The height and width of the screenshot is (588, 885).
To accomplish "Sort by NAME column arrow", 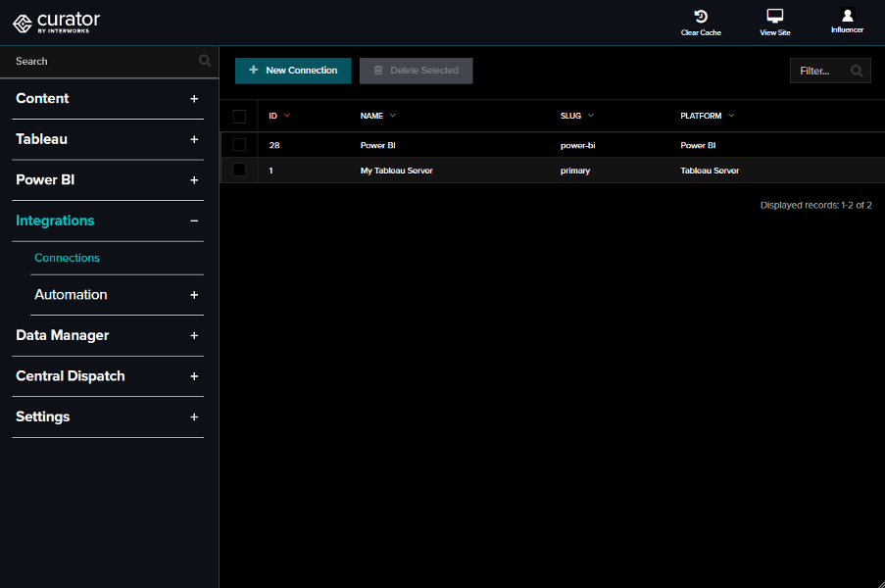I will 393,116.
